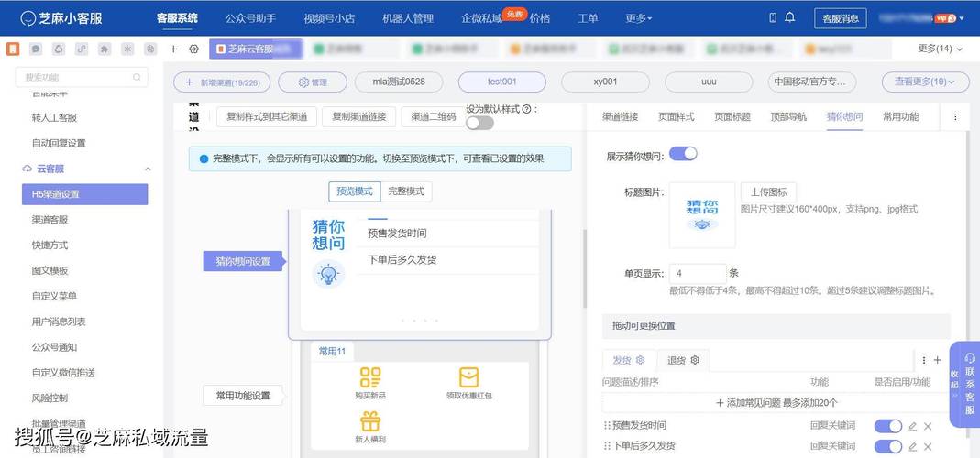Click the 领取优惠红包 envelope icon
This screenshot has width=980, height=458.
(x=468, y=377)
